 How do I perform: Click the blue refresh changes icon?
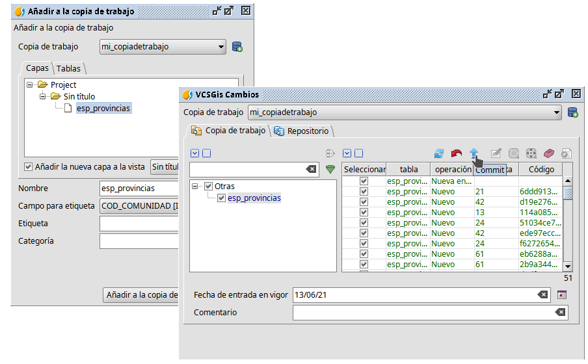click(439, 153)
